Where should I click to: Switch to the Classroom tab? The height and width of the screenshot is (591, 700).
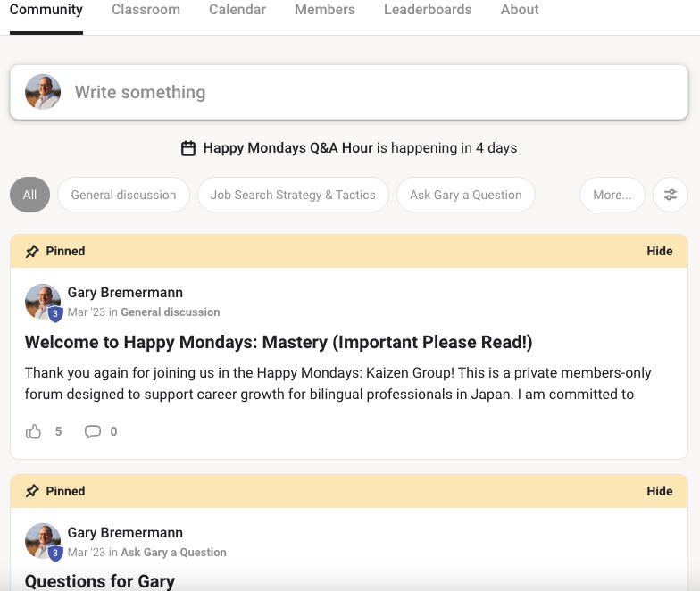pyautogui.click(x=146, y=10)
